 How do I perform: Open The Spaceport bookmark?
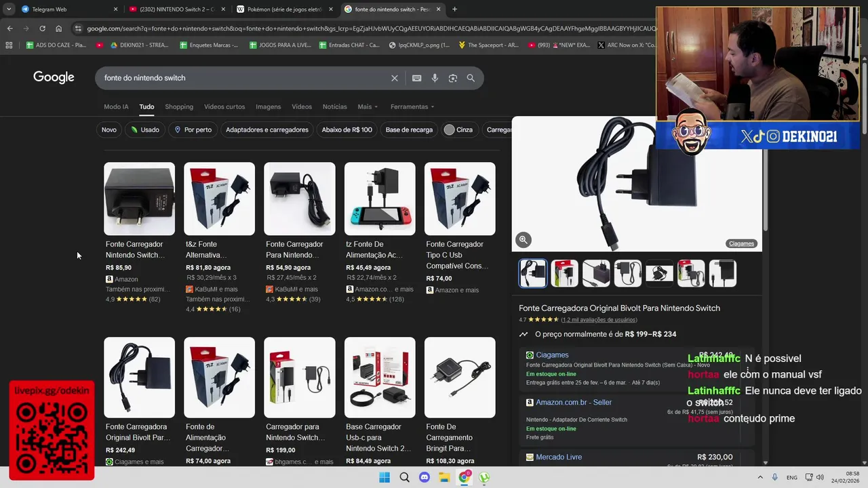click(x=488, y=45)
